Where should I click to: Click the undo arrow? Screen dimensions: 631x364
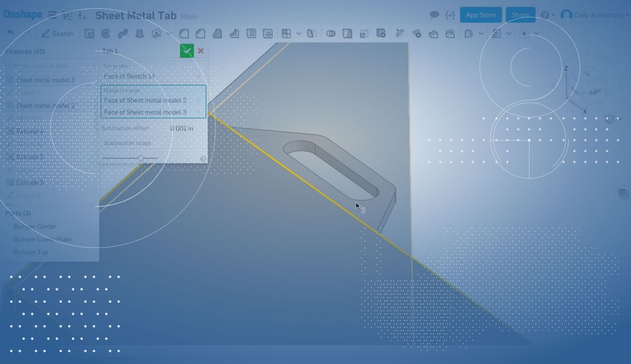click(11, 33)
